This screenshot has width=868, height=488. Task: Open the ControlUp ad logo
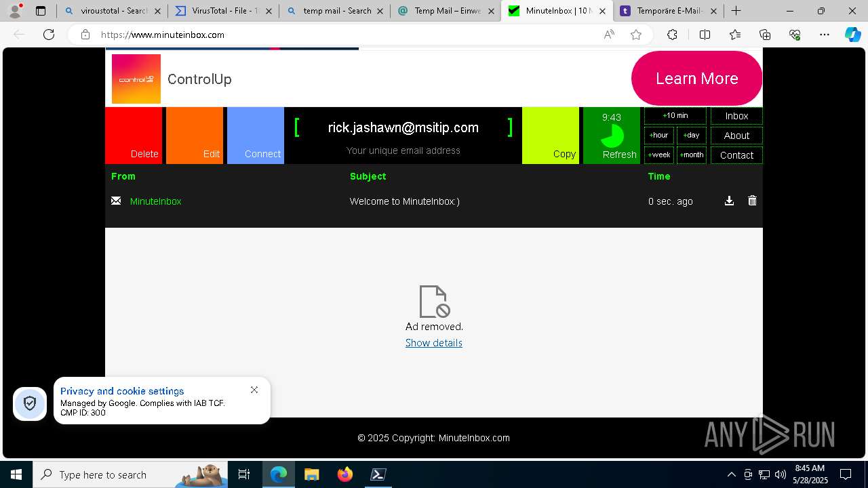click(x=136, y=79)
